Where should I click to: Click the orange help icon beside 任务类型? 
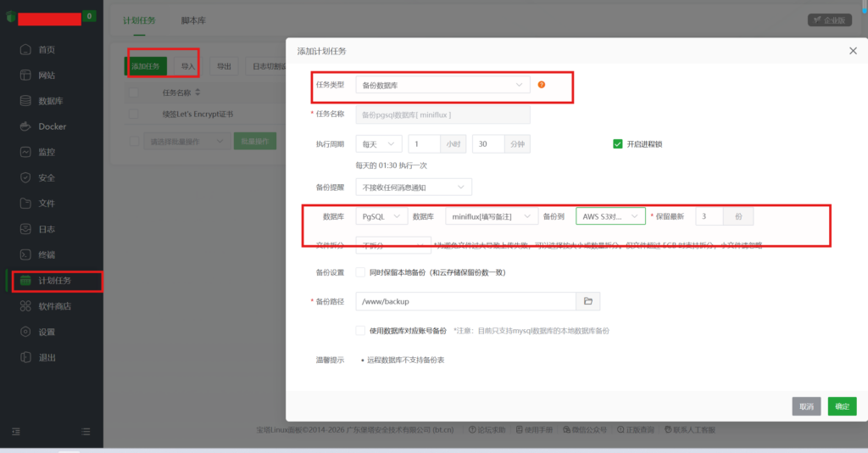click(x=541, y=85)
